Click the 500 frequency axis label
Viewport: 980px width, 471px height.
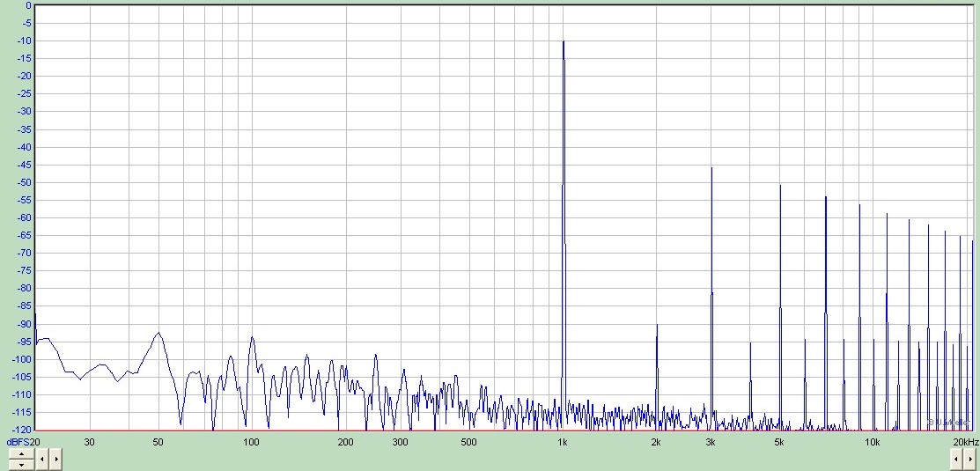468,442
